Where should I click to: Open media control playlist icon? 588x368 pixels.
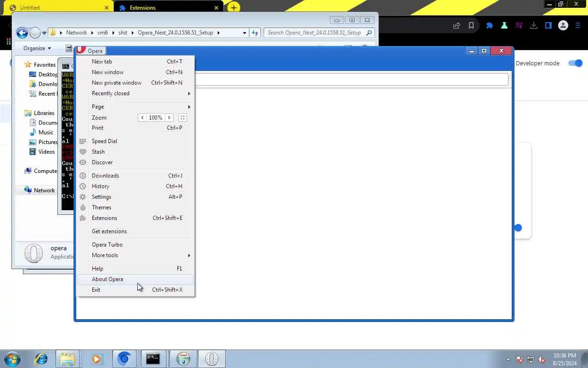[519, 26]
